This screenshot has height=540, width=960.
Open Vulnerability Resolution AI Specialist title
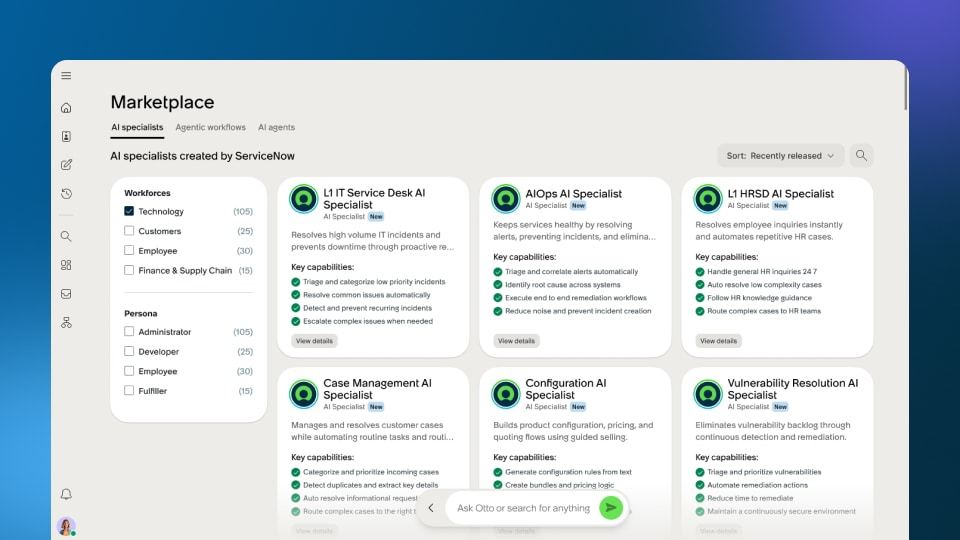pyautogui.click(x=793, y=389)
